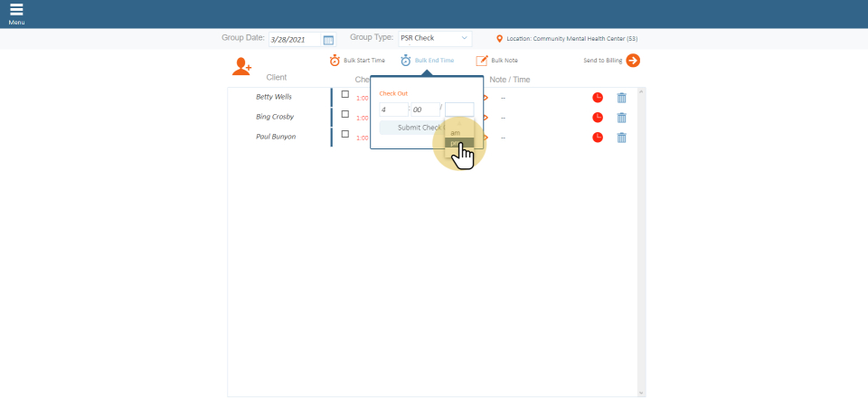Click Bulk Start Time stopwatch icon
868x400 pixels.
pos(335,61)
